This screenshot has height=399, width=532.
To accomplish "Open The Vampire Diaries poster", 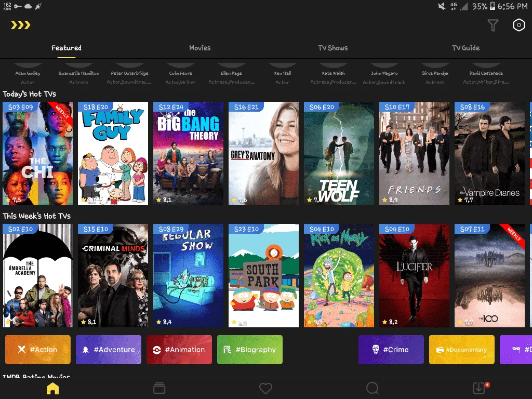I will pyautogui.click(x=489, y=153).
